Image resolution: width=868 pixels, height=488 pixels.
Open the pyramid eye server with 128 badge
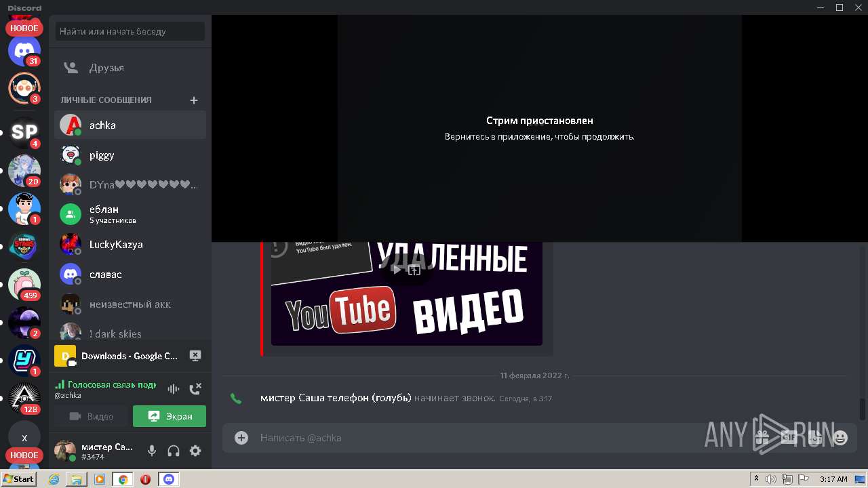coord(24,398)
